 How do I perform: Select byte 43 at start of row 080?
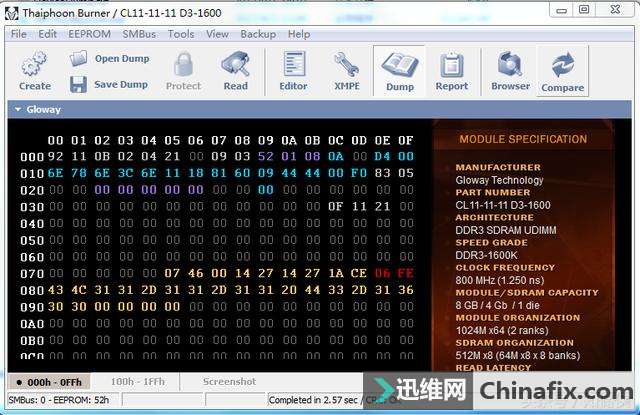(x=56, y=290)
